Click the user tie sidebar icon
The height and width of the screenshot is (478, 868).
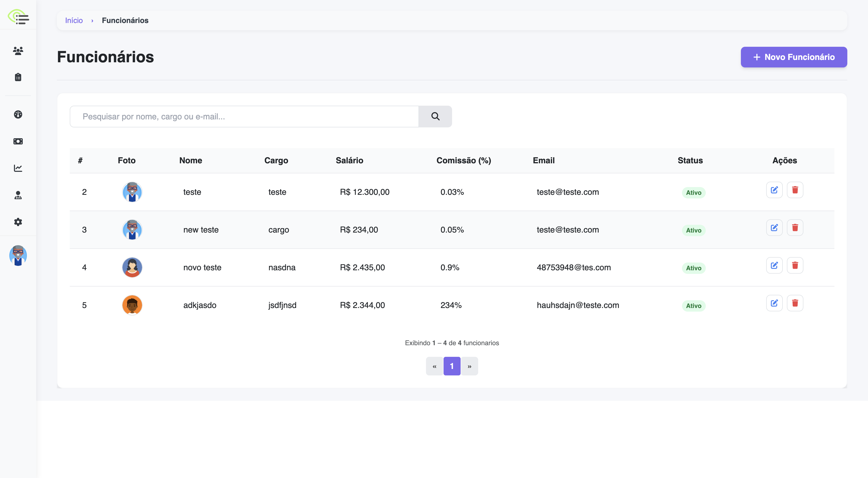(x=18, y=195)
